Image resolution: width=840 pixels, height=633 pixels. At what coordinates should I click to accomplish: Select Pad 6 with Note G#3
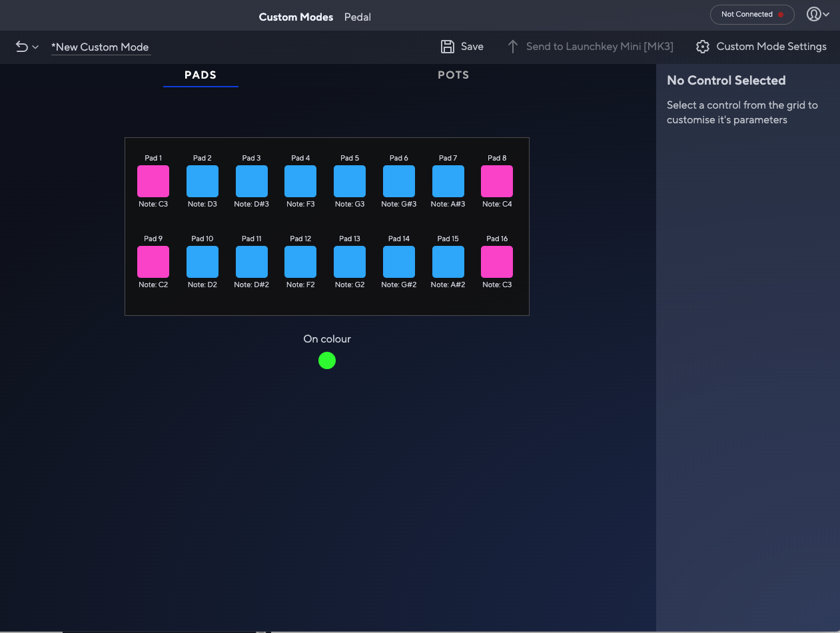tap(399, 181)
